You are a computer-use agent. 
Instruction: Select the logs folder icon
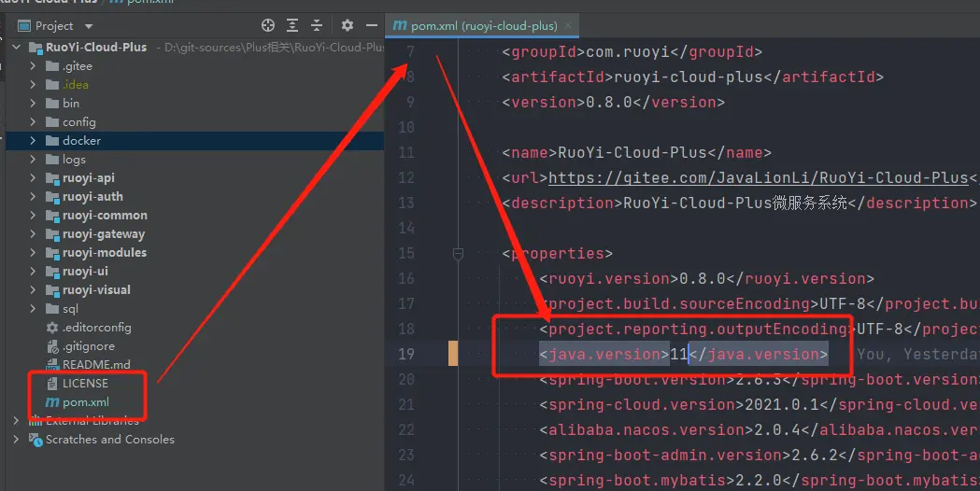coord(52,160)
